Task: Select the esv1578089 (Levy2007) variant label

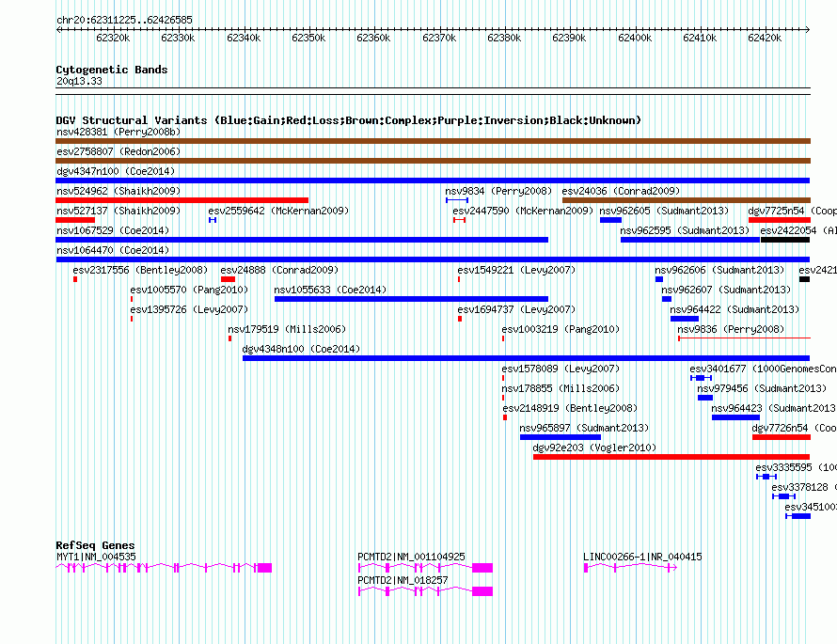Action: [561, 369]
